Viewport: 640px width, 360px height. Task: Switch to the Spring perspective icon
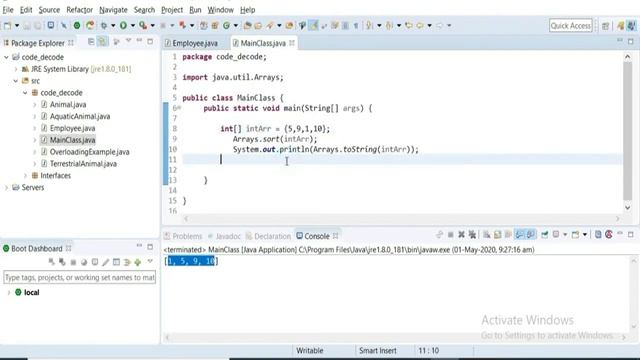click(631, 26)
